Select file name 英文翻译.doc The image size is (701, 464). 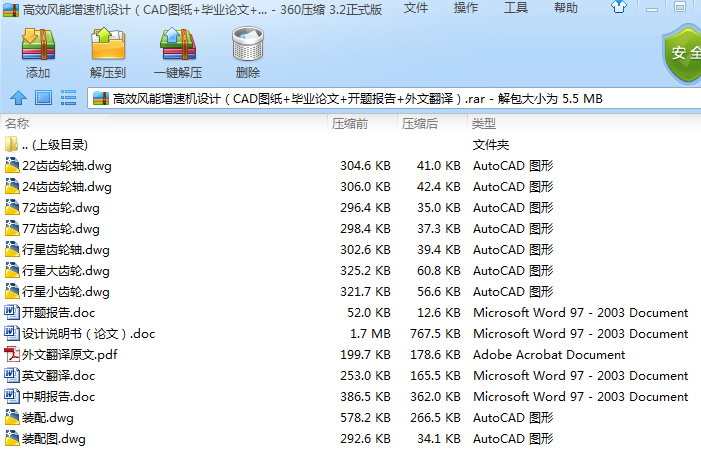pos(59,375)
